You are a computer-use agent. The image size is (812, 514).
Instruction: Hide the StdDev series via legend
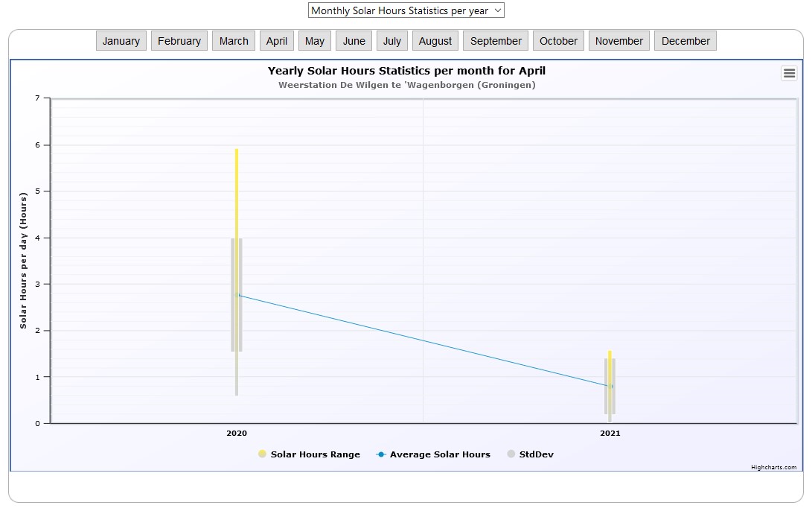pos(530,454)
